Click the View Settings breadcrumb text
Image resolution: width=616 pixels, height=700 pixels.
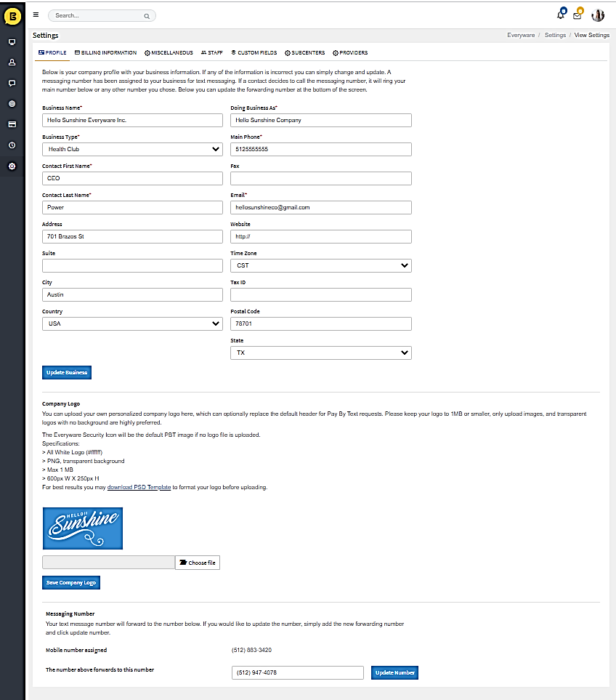(591, 36)
